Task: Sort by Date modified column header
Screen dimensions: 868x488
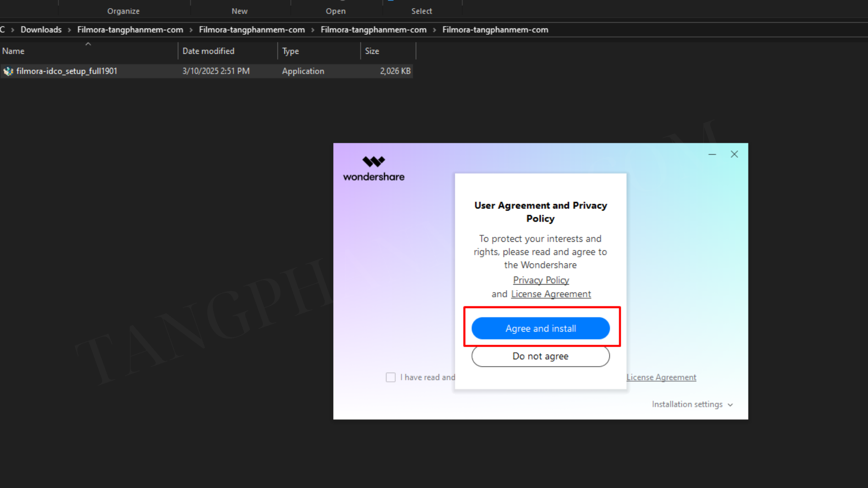Action: [x=208, y=51]
